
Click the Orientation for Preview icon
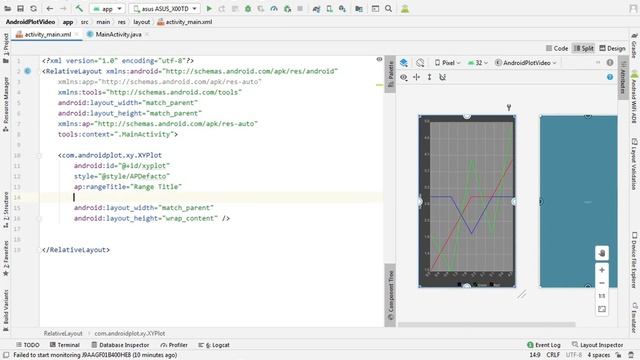tap(420, 62)
